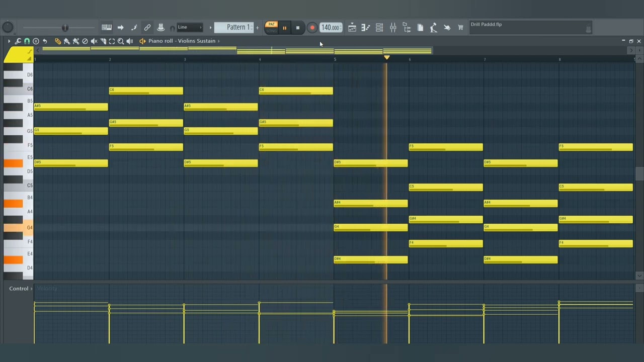Toggle note/clip grouping link icon
The height and width of the screenshot is (362, 644).
[147, 28]
